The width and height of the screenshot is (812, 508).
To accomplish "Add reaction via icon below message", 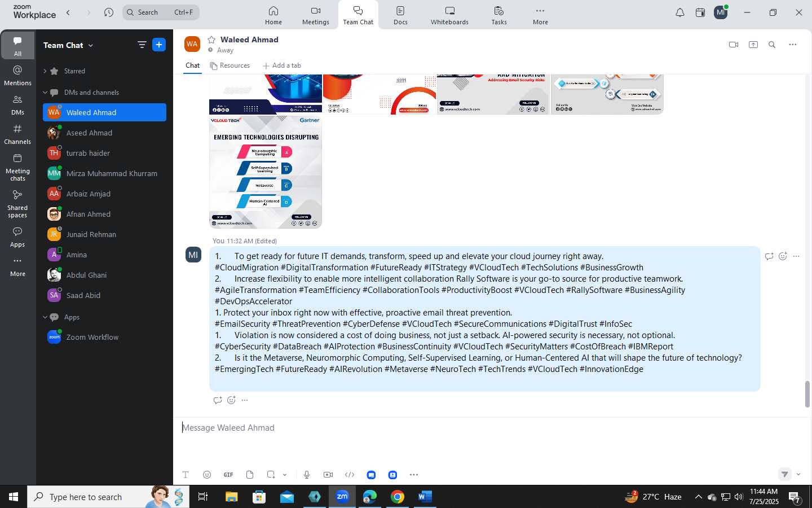I will (231, 400).
